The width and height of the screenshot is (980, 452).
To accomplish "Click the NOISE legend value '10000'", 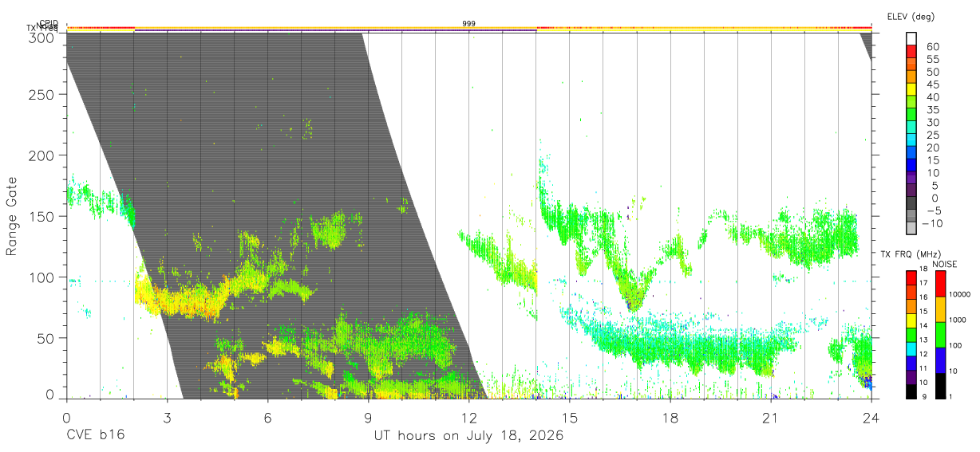I will click(960, 294).
